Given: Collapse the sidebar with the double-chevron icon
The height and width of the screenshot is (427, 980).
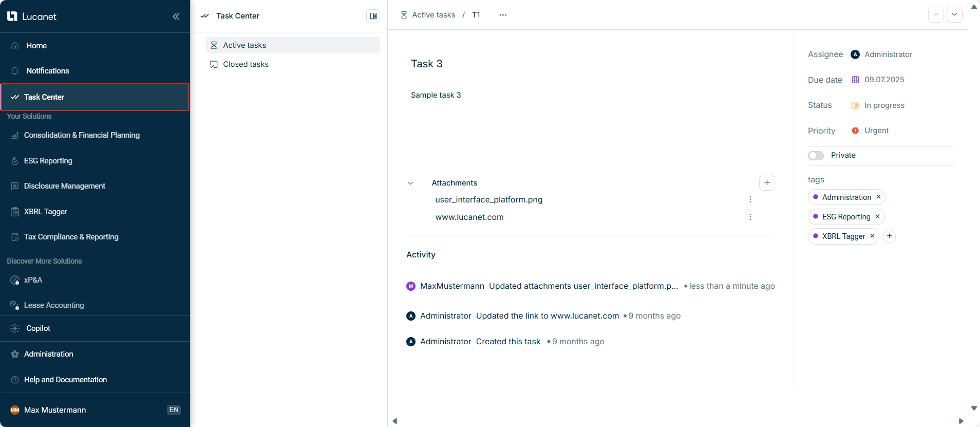Looking at the screenshot, I should [176, 16].
